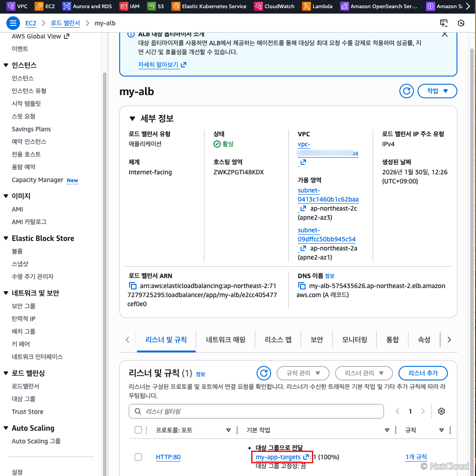Open the 작업 actions dropdown

[x=437, y=91]
